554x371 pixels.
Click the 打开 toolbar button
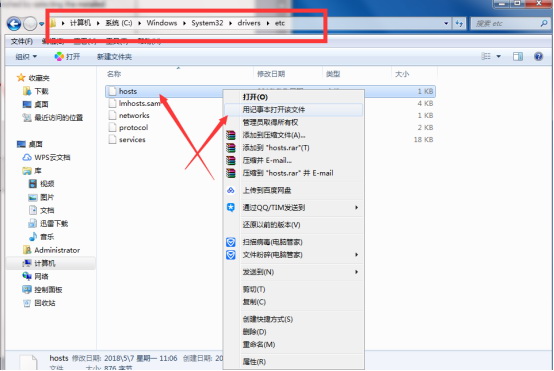[67, 57]
